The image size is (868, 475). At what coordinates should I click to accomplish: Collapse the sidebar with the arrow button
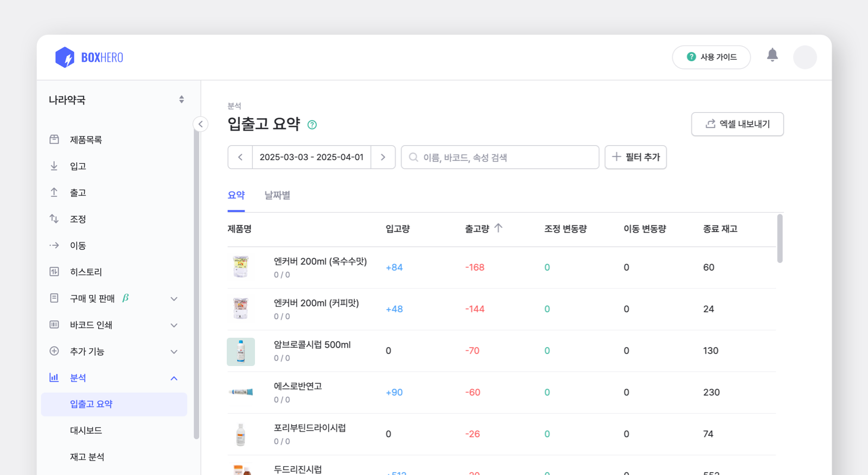pyautogui.click(x=201, y=124)
